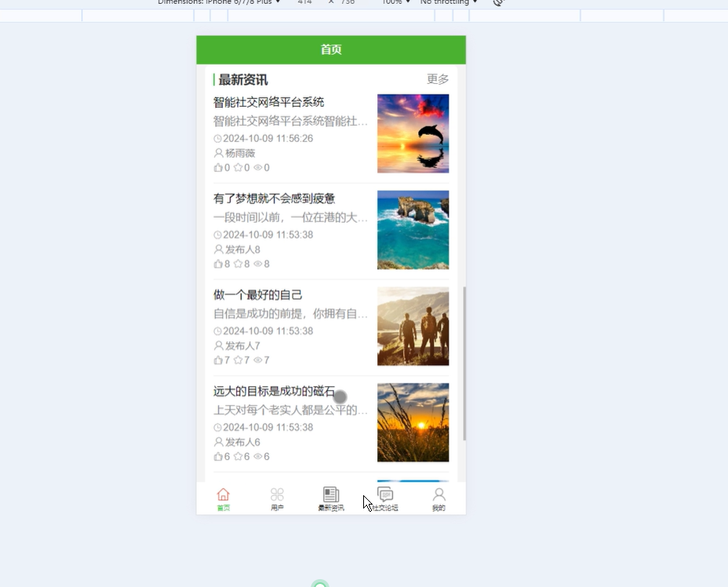Click the like icon for 有了梦想就不会感到疲惫

click(x=218, y=264)
